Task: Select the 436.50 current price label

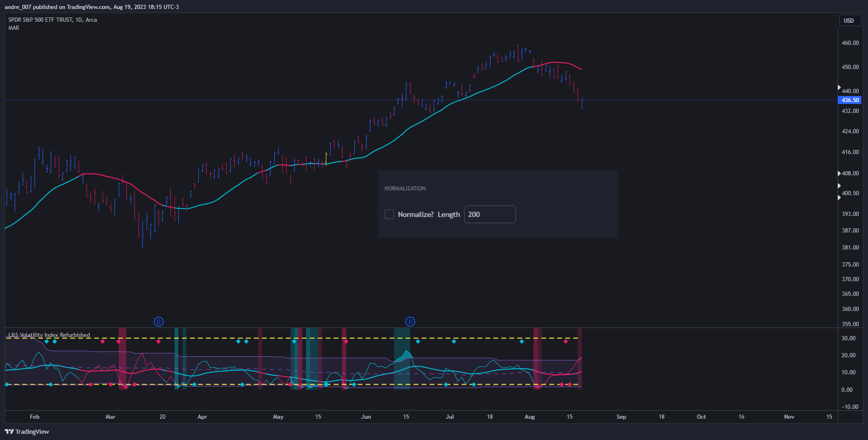Action: 850,100
